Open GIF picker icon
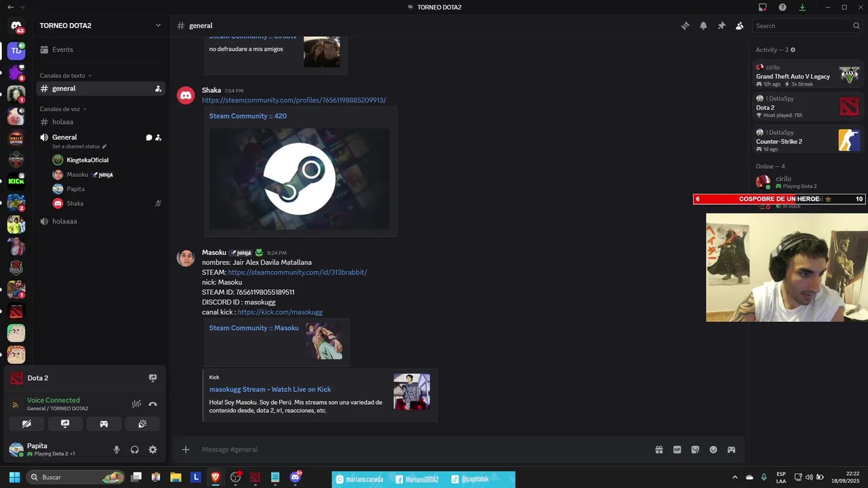The image size is (868, 488). click(677, 449)
